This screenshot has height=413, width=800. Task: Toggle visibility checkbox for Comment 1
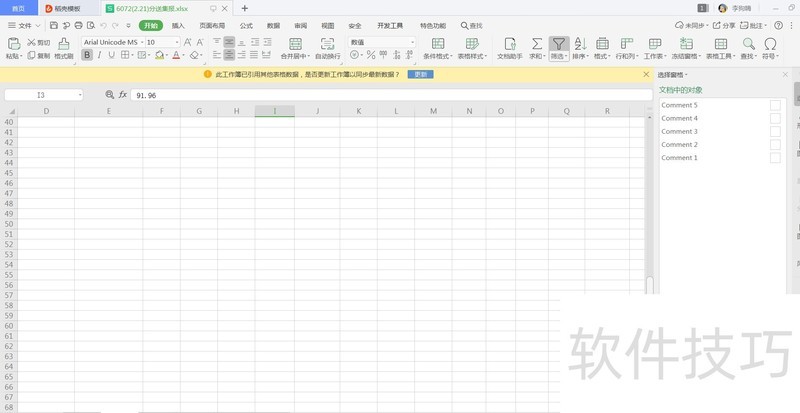[775, 158]
